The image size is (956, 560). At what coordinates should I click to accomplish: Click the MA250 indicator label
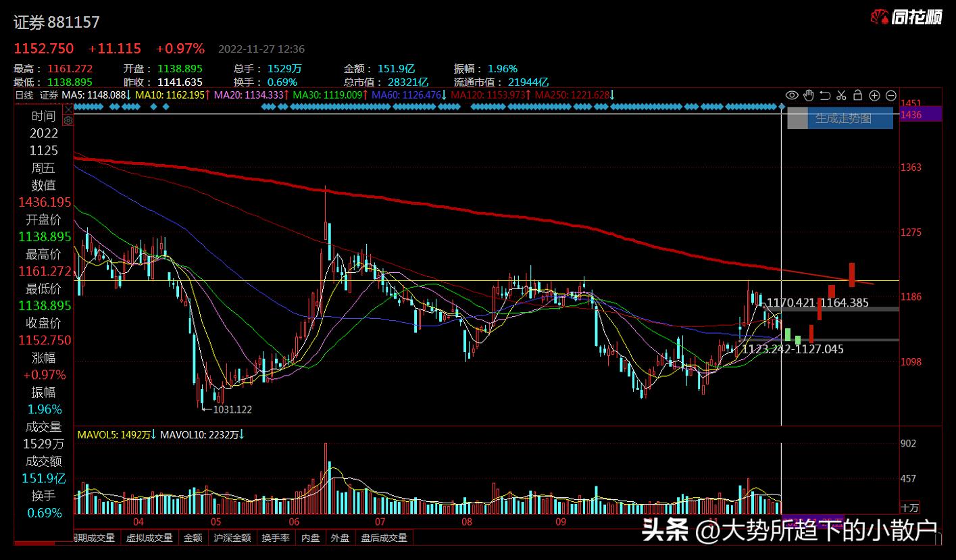[575, 95]
